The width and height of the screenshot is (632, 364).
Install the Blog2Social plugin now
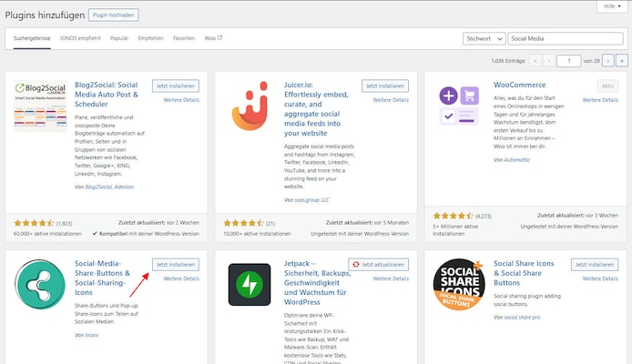click(x=176, y=86)
